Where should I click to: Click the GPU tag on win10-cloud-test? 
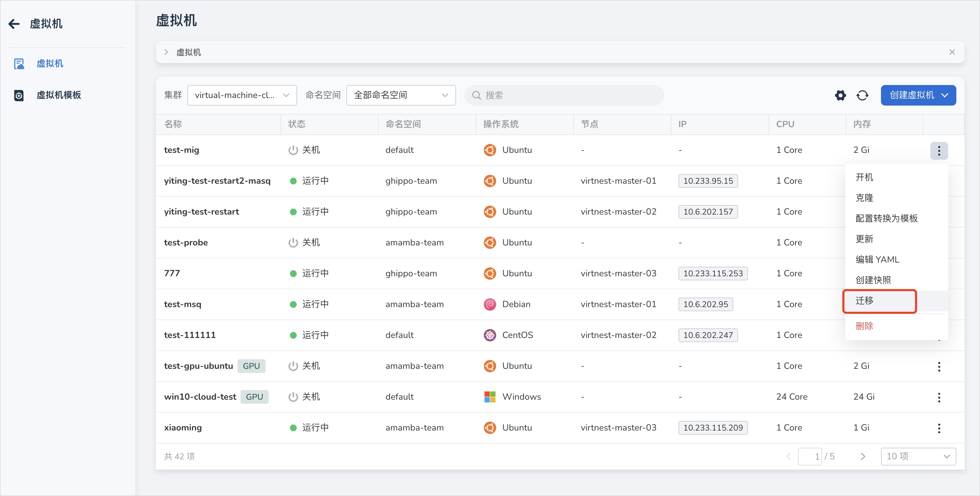(x=254, y=397)
